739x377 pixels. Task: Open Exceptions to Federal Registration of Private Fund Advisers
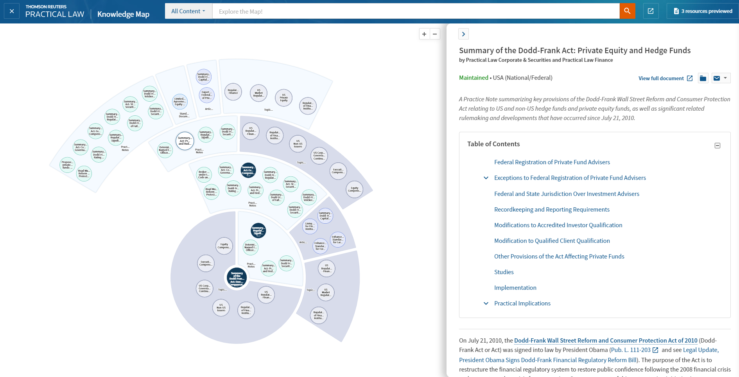coord(570,178)
